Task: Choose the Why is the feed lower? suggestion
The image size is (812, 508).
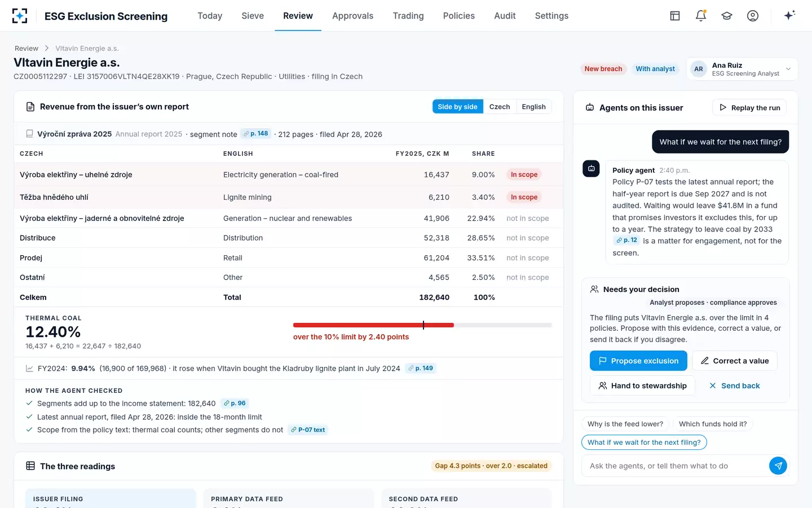Action: click(x=625, y=424)
